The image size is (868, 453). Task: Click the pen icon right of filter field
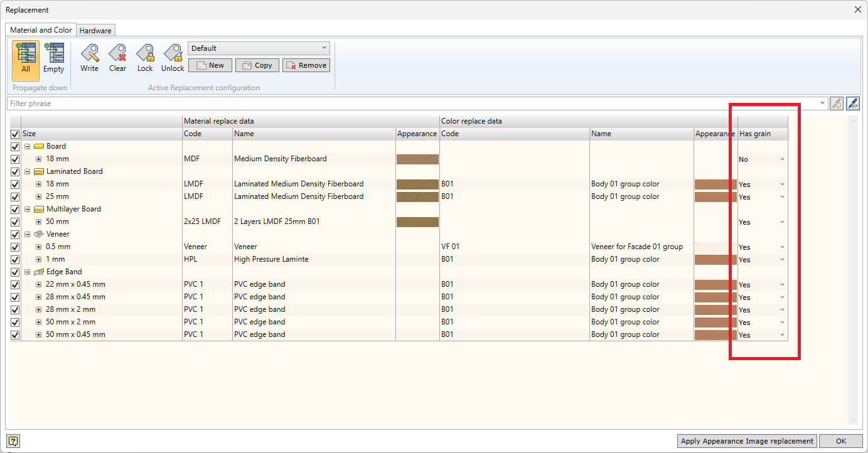tap(853, 104)
